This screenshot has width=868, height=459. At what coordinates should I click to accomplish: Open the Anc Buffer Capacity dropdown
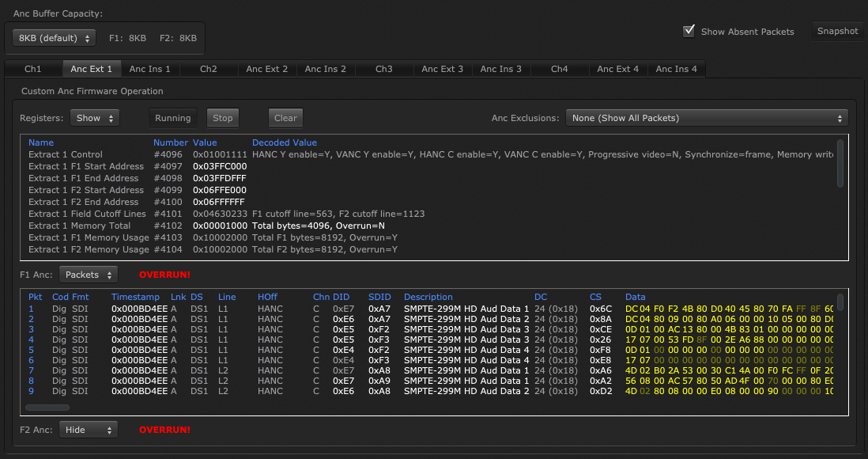(54, 38)
